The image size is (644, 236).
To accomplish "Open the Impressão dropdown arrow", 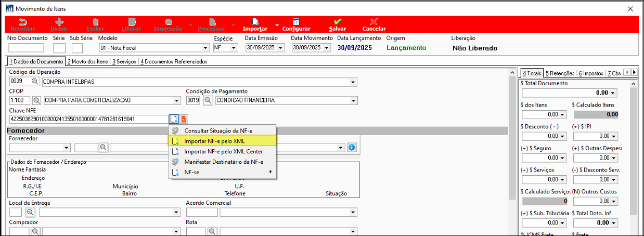I will click(189, 24).
